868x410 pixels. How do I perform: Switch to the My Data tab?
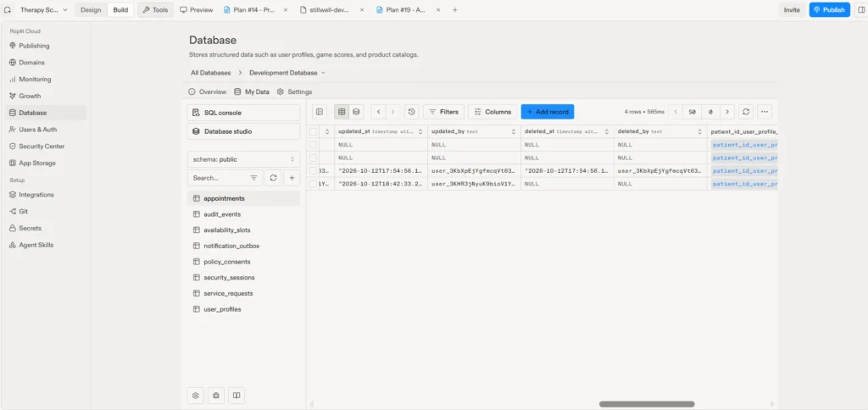tap(252, 91)
